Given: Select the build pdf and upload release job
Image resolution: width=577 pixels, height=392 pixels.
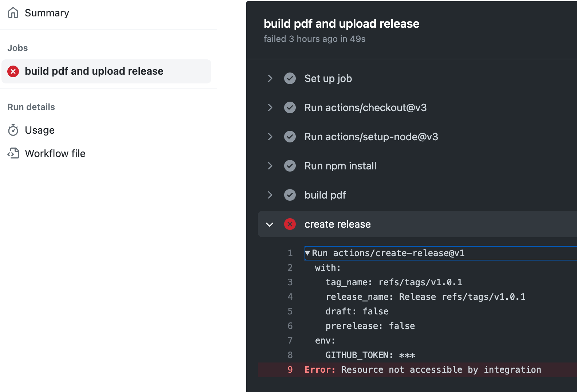Looking at the screenshot, I should pyautogui.click(x=94, y=71).
